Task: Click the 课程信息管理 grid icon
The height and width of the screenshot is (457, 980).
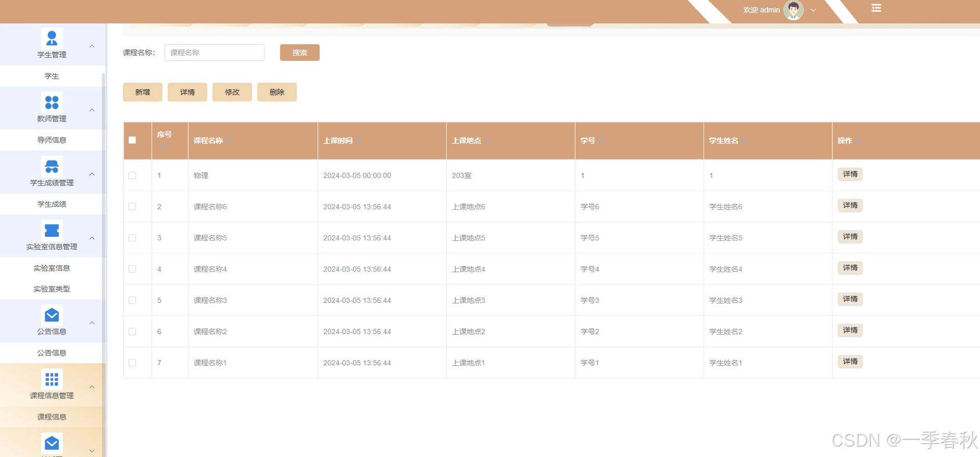Action: [52, 379]
